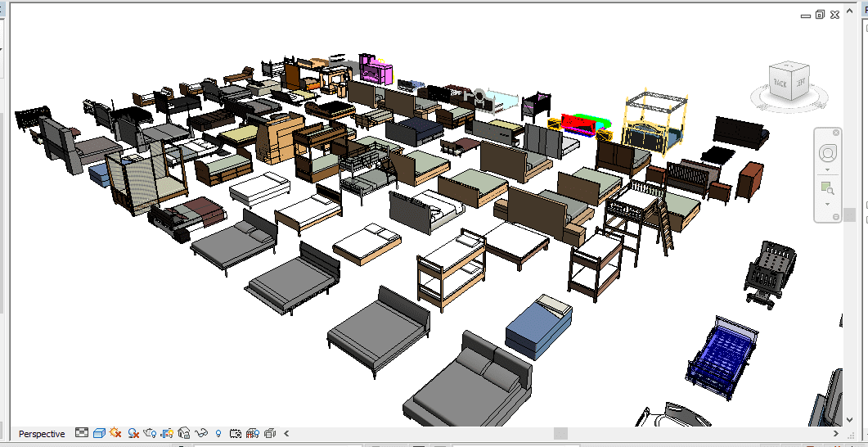Click the horizontal scrollbar thumb
The image size is (868, 447).
(x=560, y=433)
